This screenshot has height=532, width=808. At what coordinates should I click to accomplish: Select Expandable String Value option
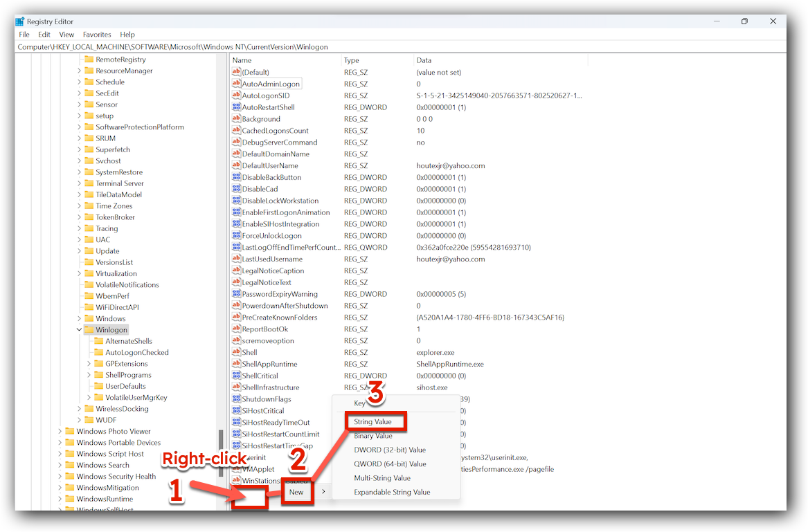click(392, 492)
